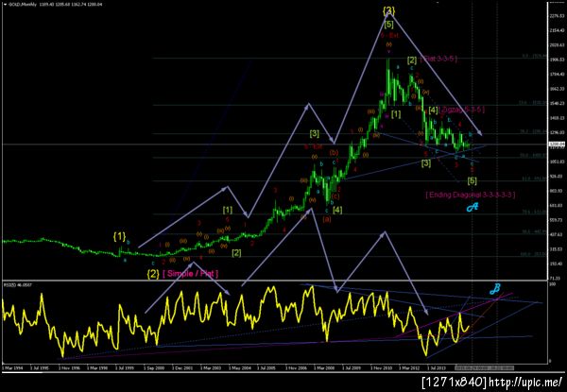
Task: Click the [ Simple / Flat ] annotation
Action: click(191, 274)
